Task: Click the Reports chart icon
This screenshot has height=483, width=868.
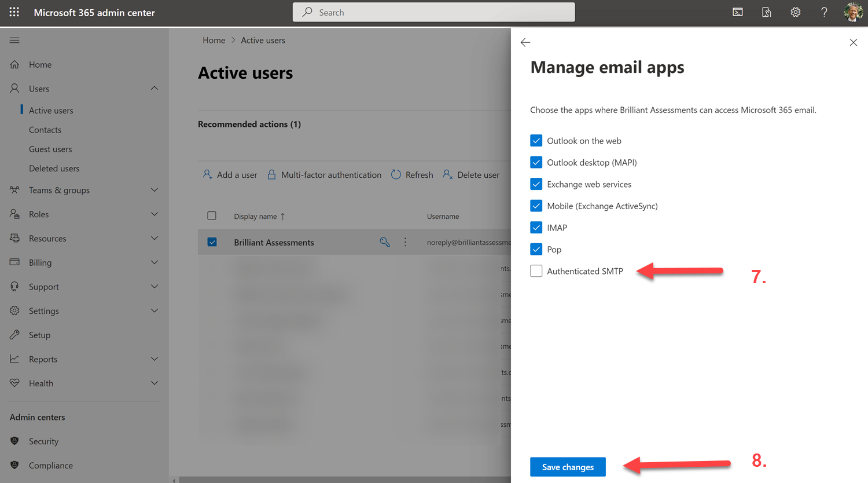Action: [x=14, y=359]
